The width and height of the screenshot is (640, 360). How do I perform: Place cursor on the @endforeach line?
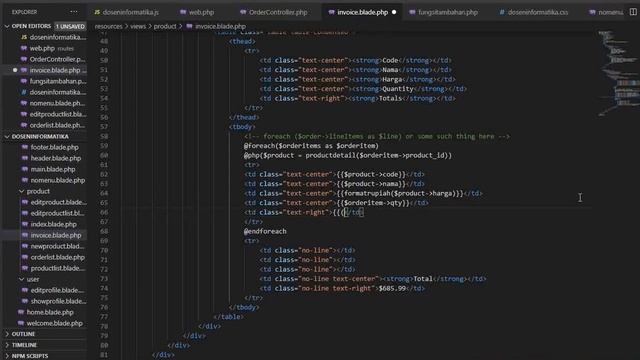[265, 231]
